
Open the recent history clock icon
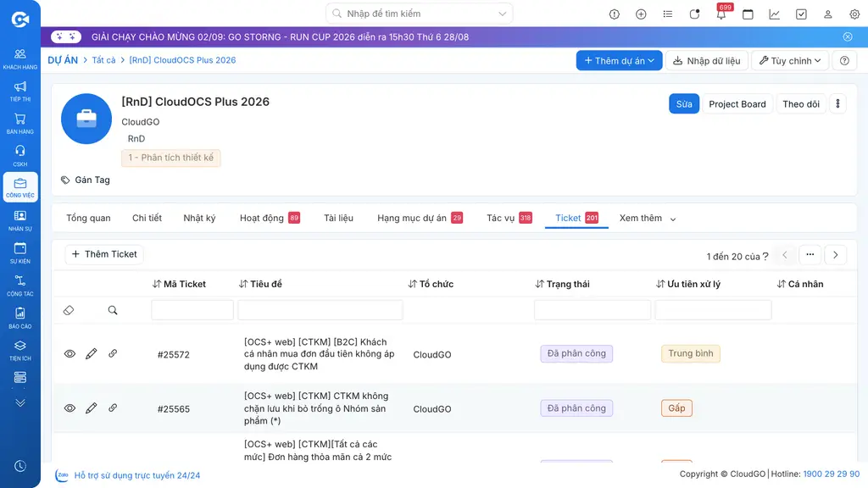[20, 467]
